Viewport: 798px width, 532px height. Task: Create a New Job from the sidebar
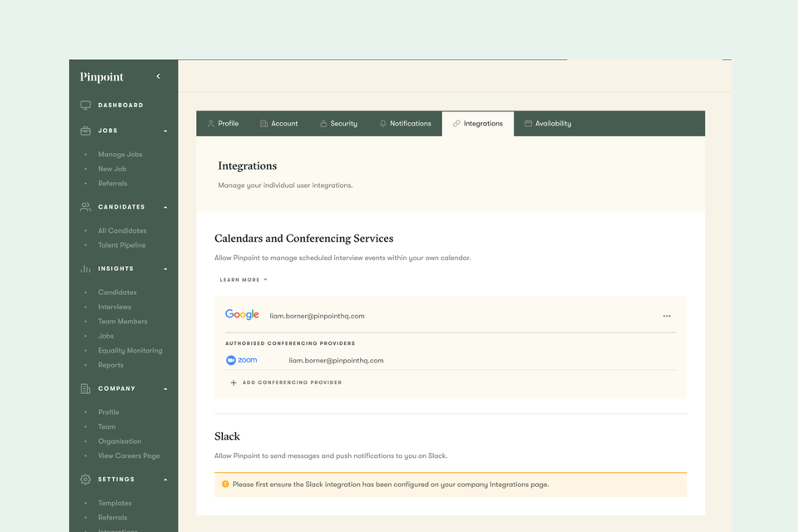[112, 169]
